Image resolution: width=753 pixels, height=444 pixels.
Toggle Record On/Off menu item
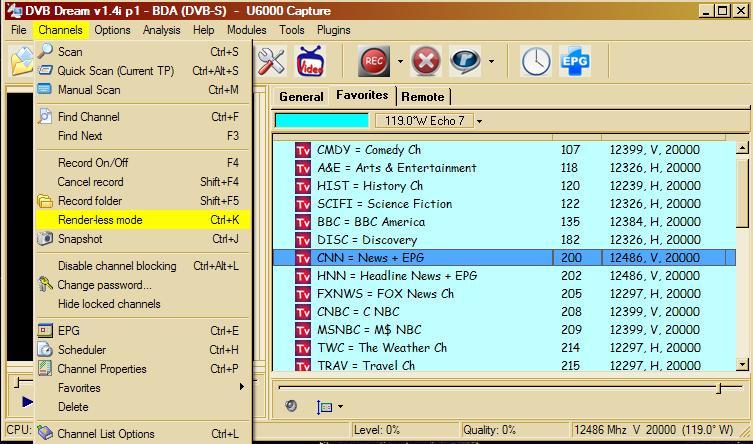coord(143,163)
